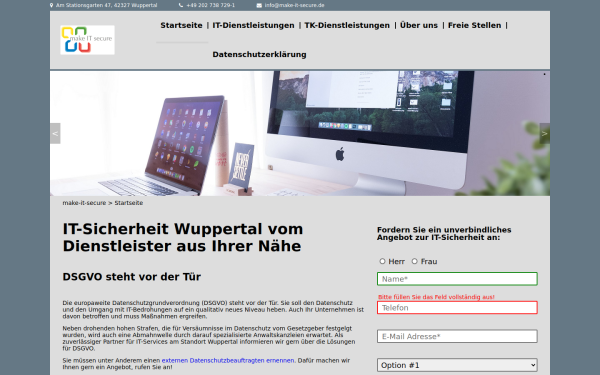Screen dimensions: 600x375
Task: Click the make IT secure logo
Action: [x=87, y=40]
